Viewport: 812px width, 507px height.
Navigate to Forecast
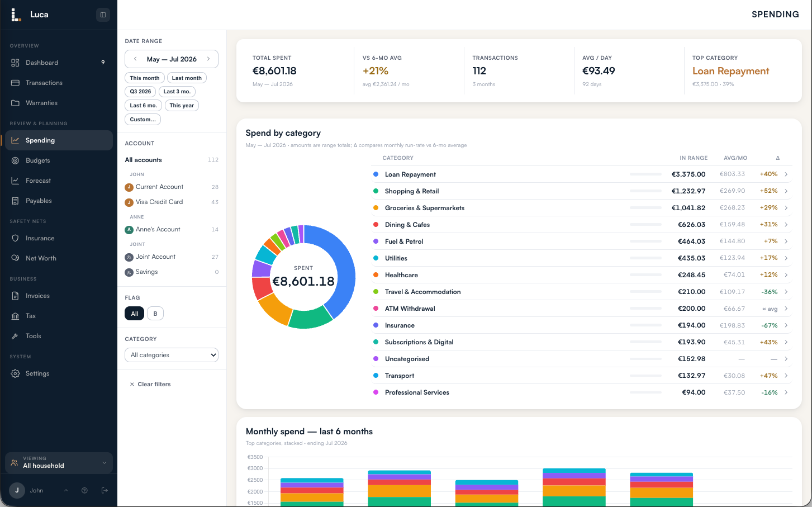(x=59, y=181)
